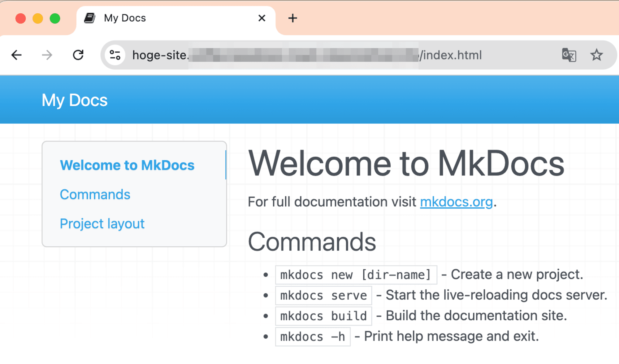Click the red close window button
Image resolution: width=619 pixels, height=364 pixels.
pos(21,19)
